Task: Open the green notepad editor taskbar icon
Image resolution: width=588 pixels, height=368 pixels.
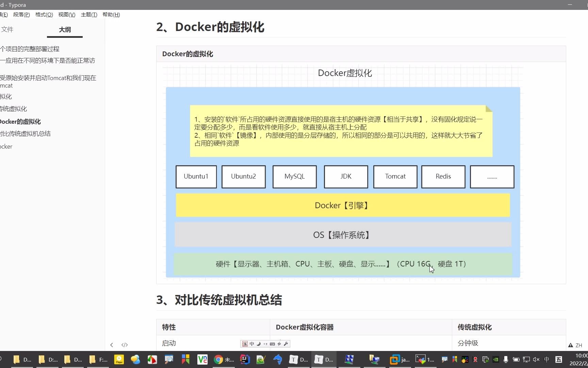Action: pos(261,359)
